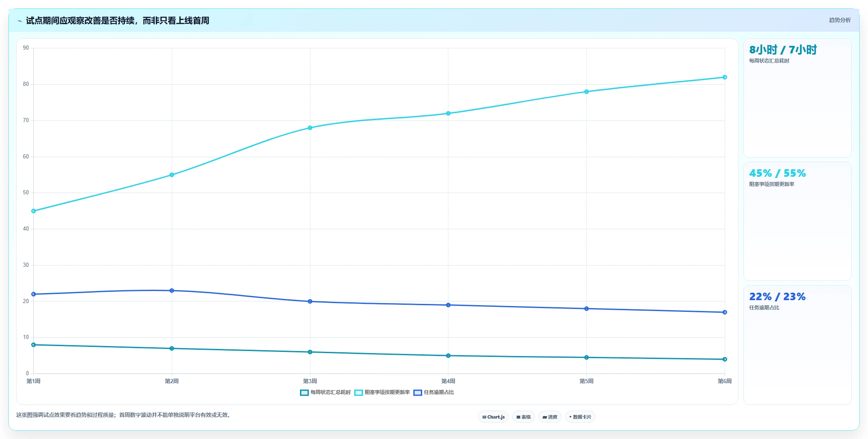
Task: Toggle 每周状态汇总耗时 legend color box
Action: 304,393
